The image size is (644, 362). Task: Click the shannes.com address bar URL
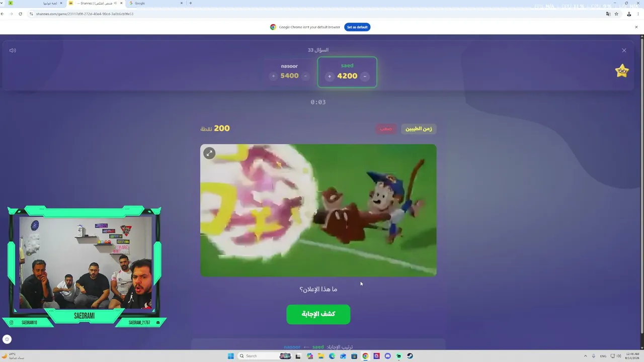pos(85,14)
